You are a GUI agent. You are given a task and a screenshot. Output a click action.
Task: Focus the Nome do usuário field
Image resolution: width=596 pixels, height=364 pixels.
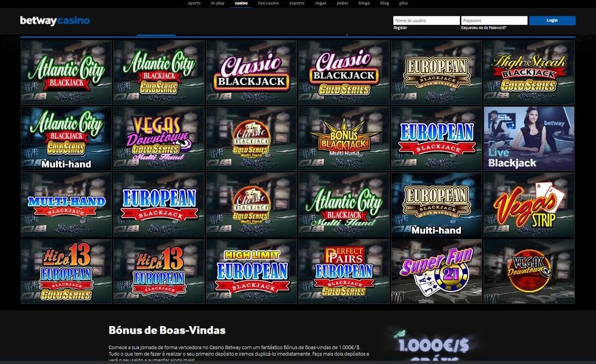[x=426, y=20]
